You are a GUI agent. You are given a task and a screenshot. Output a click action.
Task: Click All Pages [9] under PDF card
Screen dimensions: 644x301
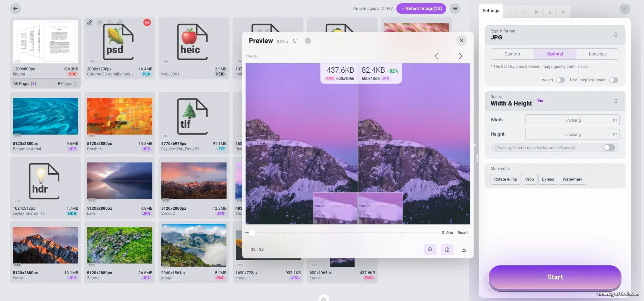25,84
